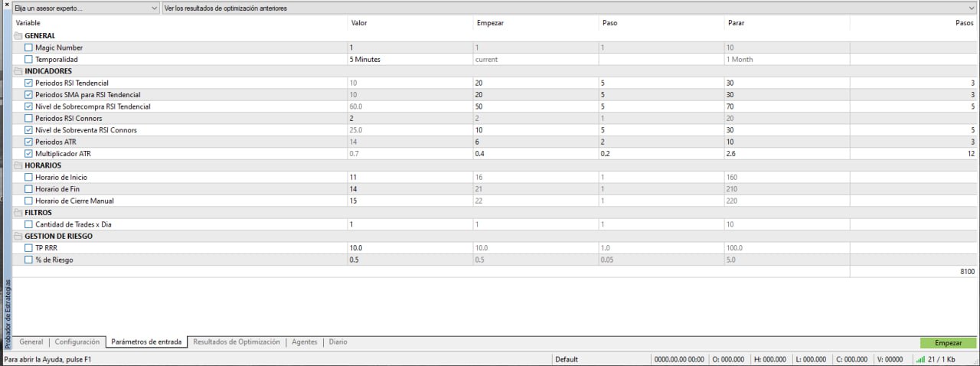Uncheck Nivel de Sobrecompra RSI Tendencial

coord(28,106)
